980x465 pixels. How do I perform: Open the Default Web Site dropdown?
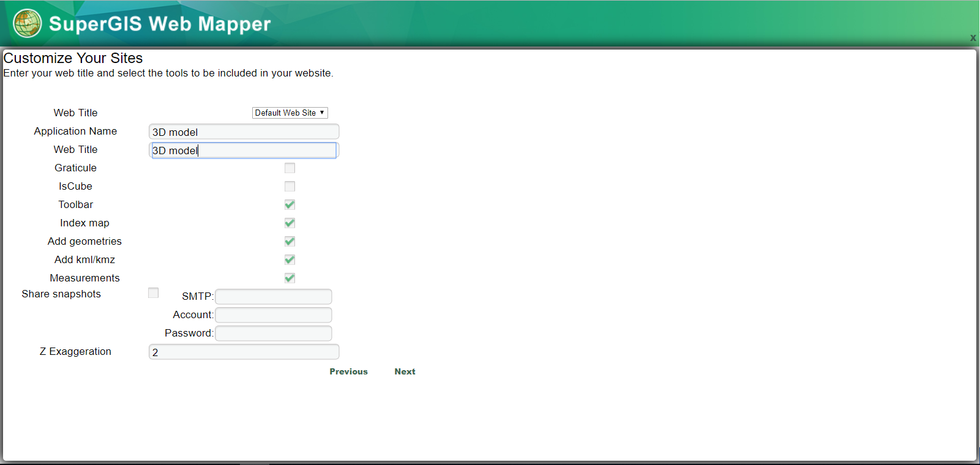[x=290, y=113]
